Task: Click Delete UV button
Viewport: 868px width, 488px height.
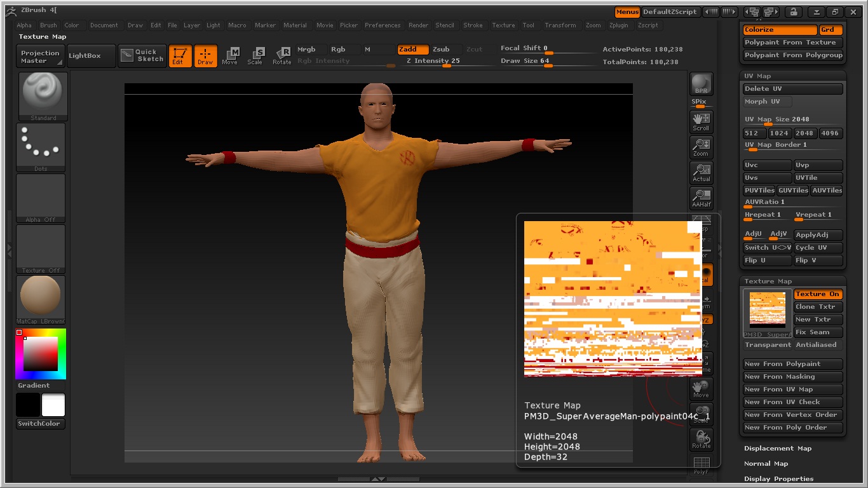Action: click(x=793, y=89)
